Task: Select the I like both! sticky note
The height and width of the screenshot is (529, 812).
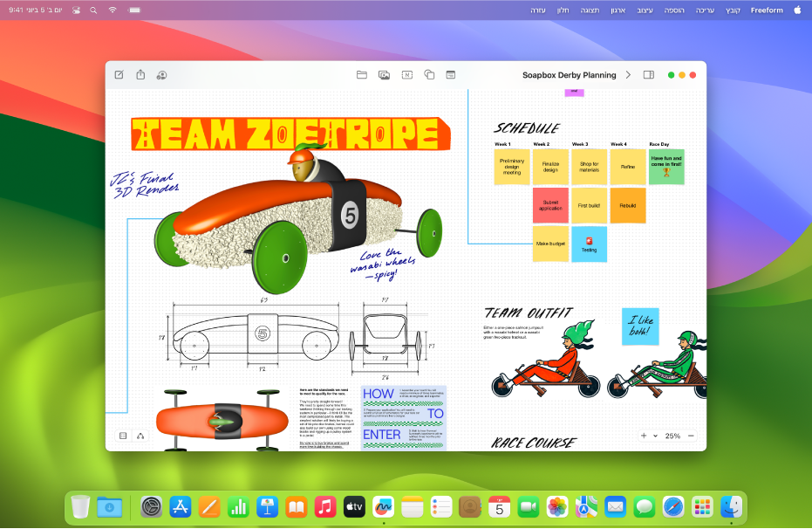Action: click(640, 326)
